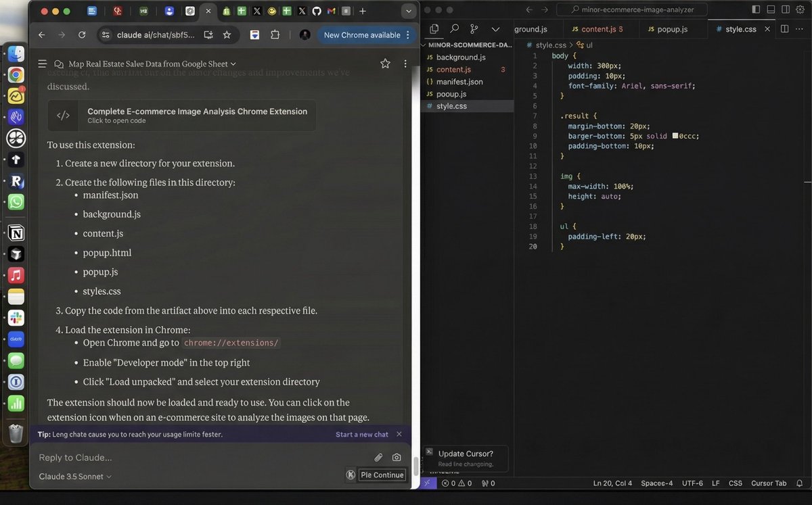Go back using Cursor navigation arrow

529,9
